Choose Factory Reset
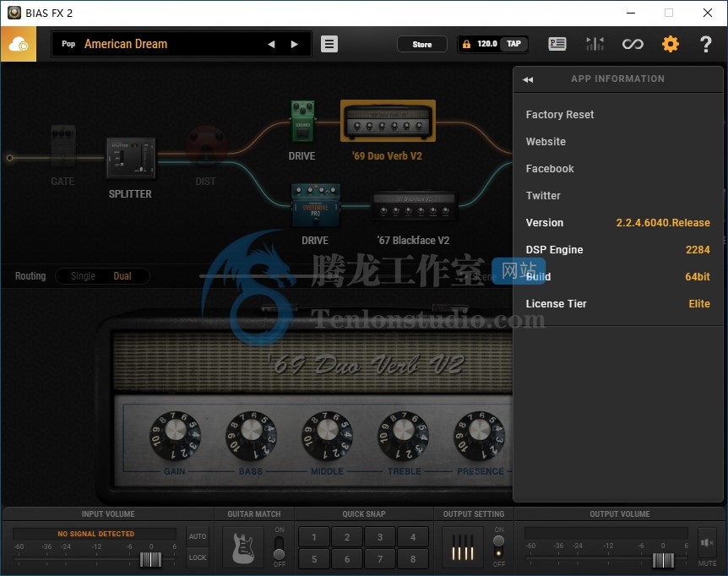The image size is (728, 576). point(559,115)
